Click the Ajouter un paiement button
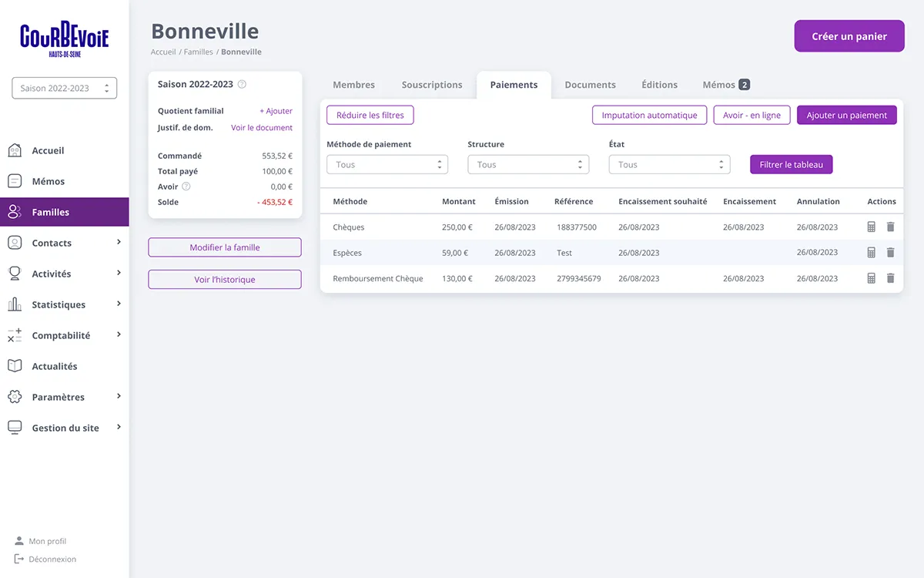The image size is (924, 578). tap(846, 116)
